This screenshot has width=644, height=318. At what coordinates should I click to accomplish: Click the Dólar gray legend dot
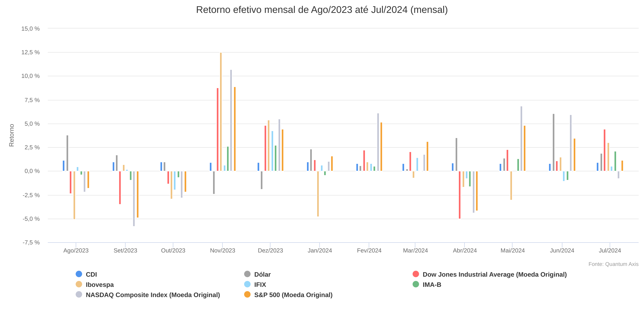point(247,274)
